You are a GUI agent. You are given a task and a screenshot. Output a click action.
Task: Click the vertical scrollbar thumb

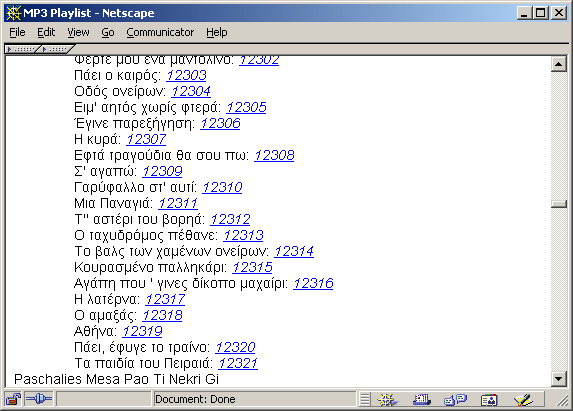558,204
